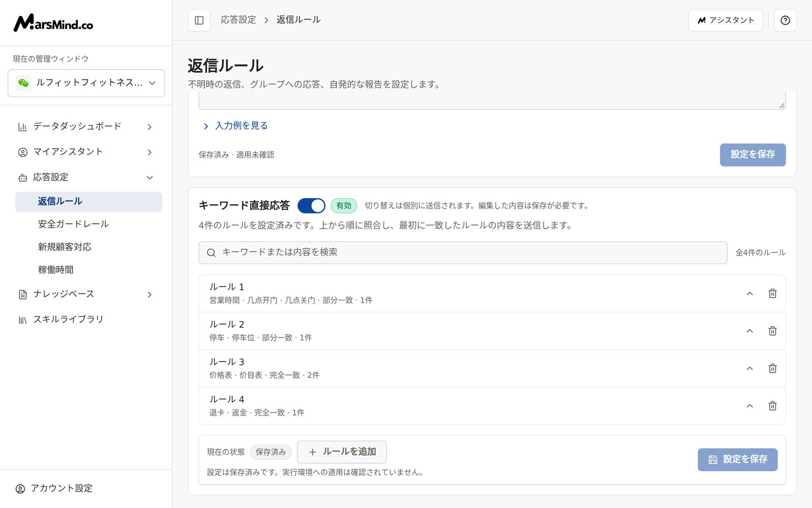
Task: Click the MarsMind.co logo
Action: pos(53,23)
